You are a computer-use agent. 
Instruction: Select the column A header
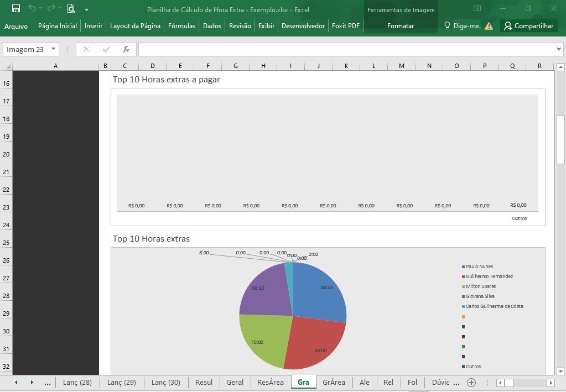point(55,66)
